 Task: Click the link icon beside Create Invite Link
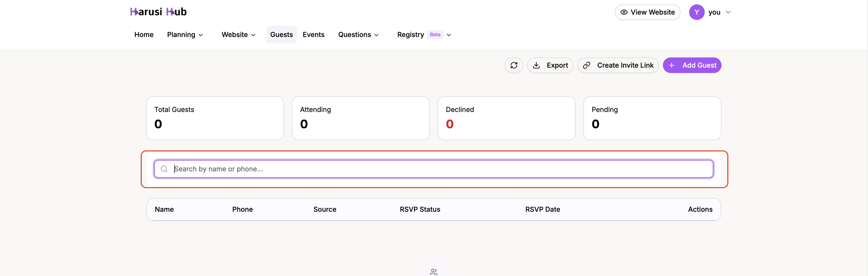(587, 65)
